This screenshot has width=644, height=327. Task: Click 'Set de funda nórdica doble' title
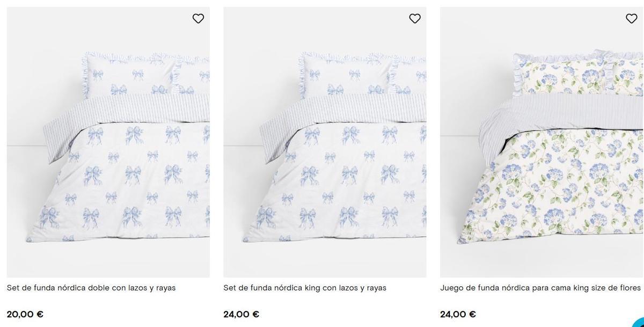(x=91, y=288)
